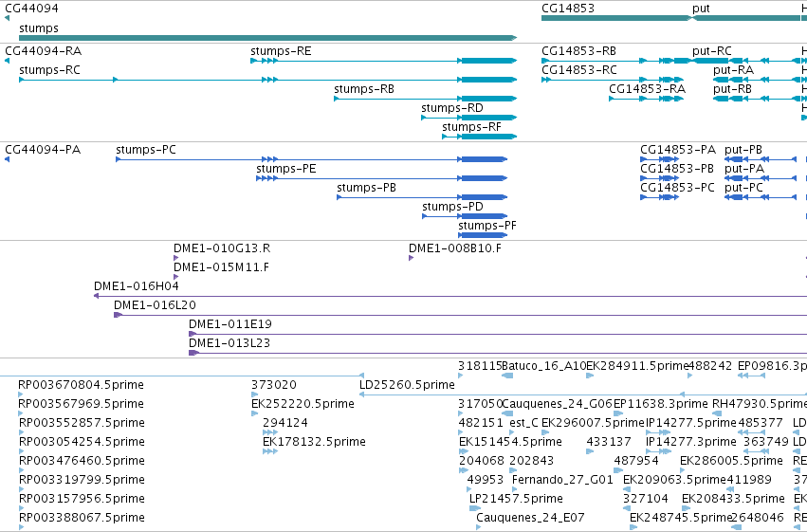Click EST RP003319799.5prime

[x=82, y=481]
